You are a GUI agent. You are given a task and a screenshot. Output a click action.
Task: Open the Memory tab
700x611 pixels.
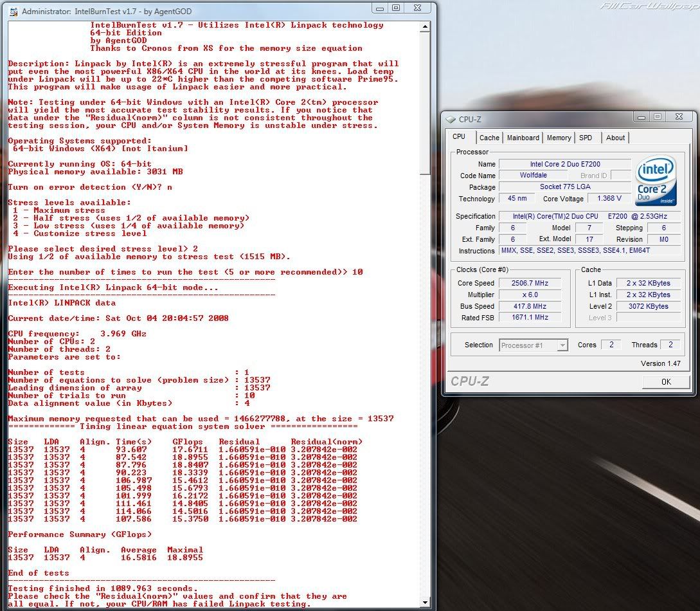tap(559, 138)
